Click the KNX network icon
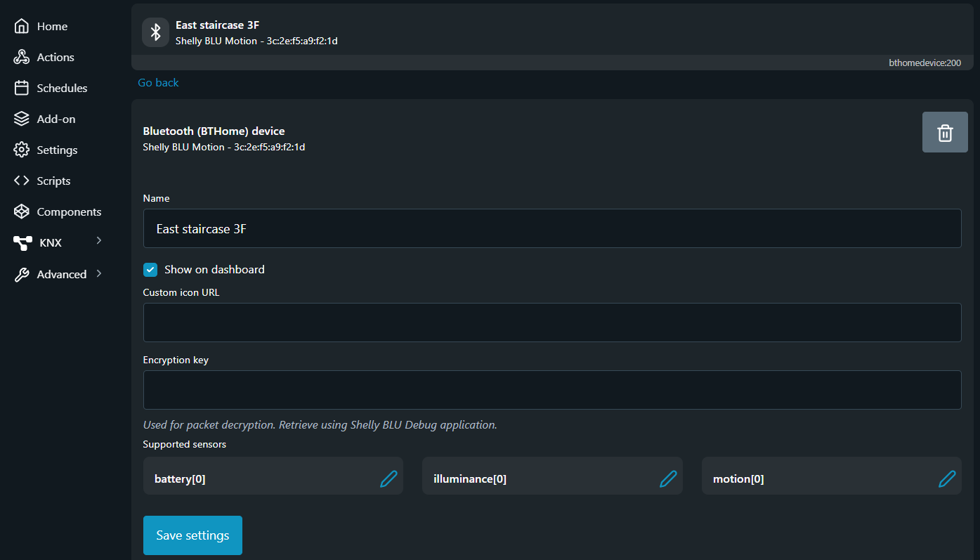Viewport: 980px width, 560px height. (22, 243)
